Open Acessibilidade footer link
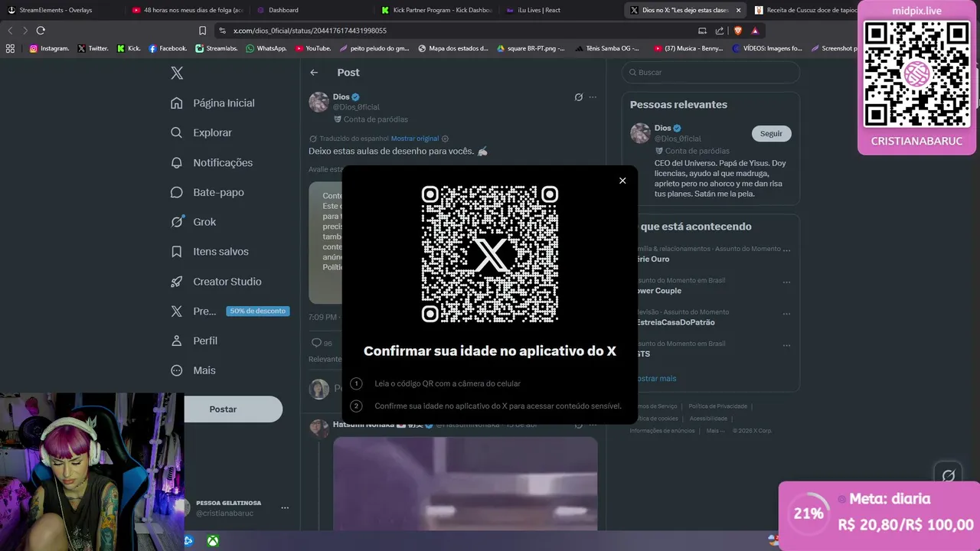This screenshot has width=980, height=551. click(x=708, y=419)
